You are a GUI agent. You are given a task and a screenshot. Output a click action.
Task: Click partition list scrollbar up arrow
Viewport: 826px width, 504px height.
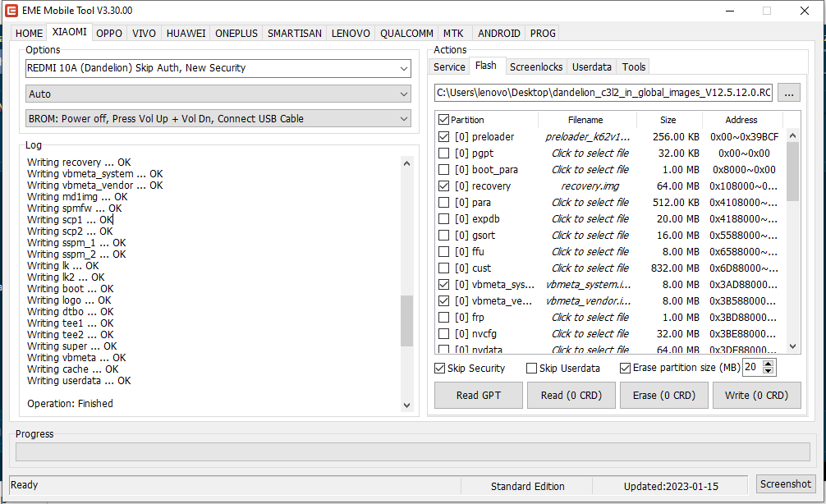(x=793, y=136)
